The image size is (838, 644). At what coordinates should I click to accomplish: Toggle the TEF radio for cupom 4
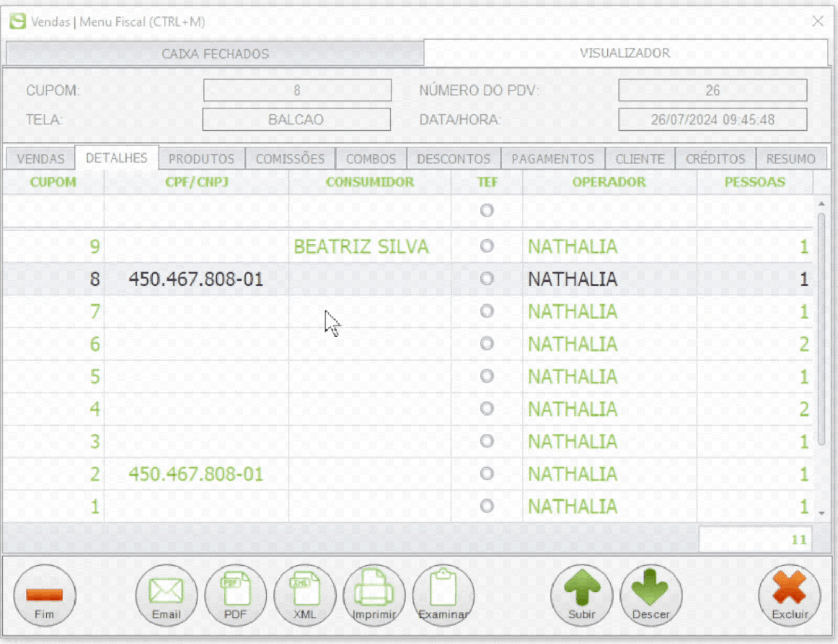[487, 409]
